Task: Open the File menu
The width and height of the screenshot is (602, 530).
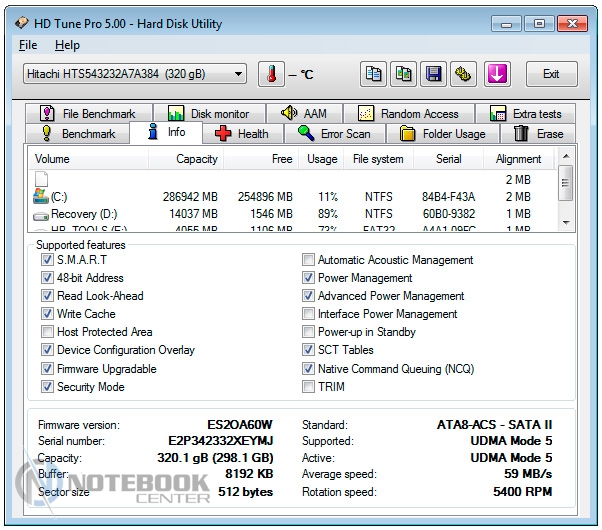Action: (x=28, y=45)
